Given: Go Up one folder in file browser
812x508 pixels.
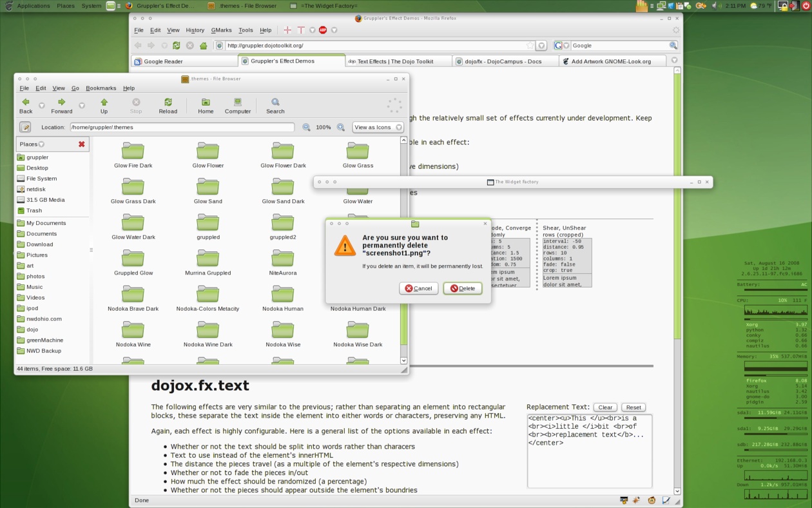Looking at the screenshot, I should point(104,106).
